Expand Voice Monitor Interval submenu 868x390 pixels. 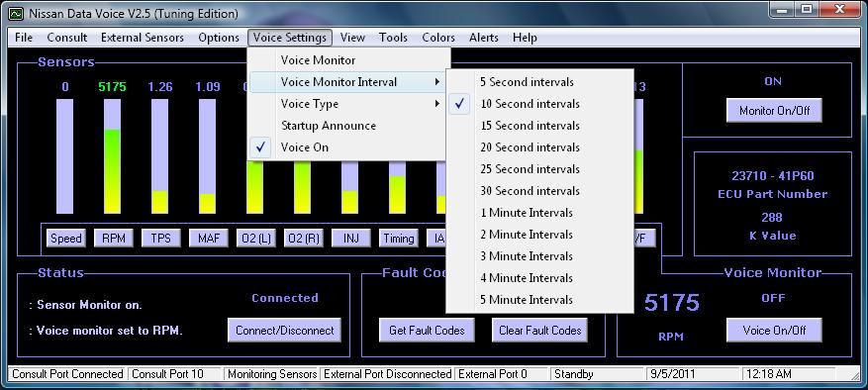348,82
